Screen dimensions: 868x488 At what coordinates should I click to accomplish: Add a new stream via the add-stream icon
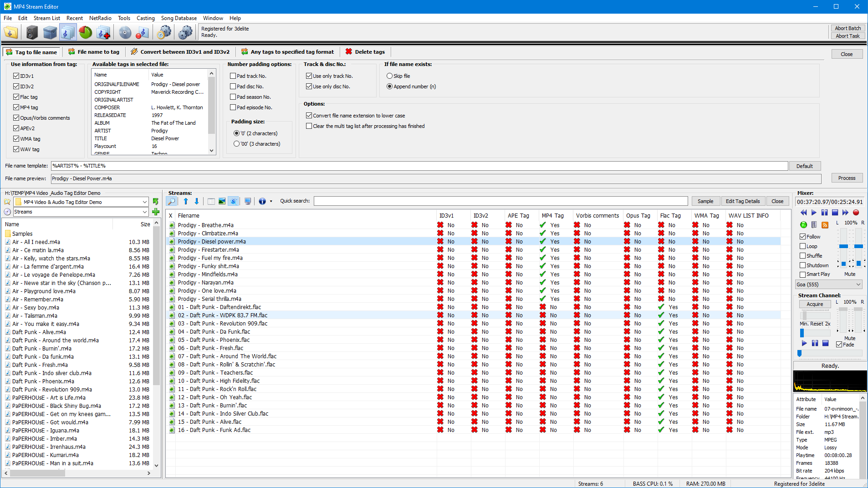[103, 32]
